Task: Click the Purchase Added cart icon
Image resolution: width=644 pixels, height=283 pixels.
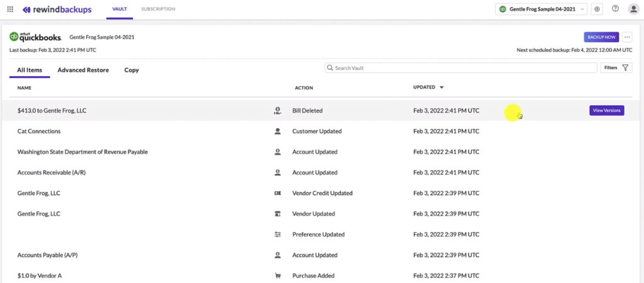Action: click(x=277, y=275)
